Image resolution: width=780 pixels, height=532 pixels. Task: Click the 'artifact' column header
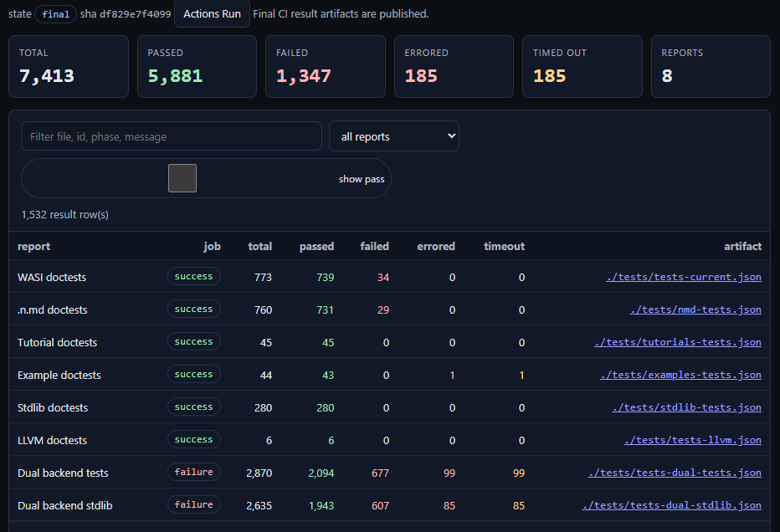pyautogui.click(x=742, y=247)
